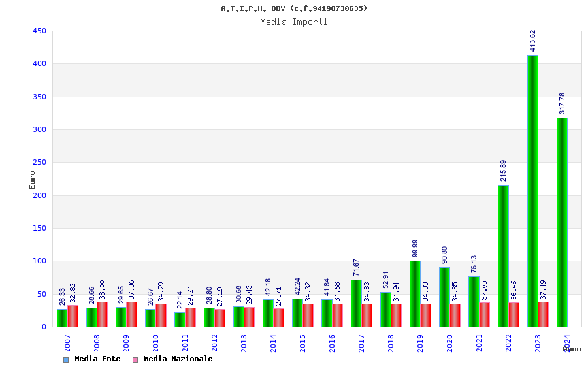The image size is (588, 392).
Task: Click the 2021 green bar valued 76.13
Action: click(x=474, y=302)
